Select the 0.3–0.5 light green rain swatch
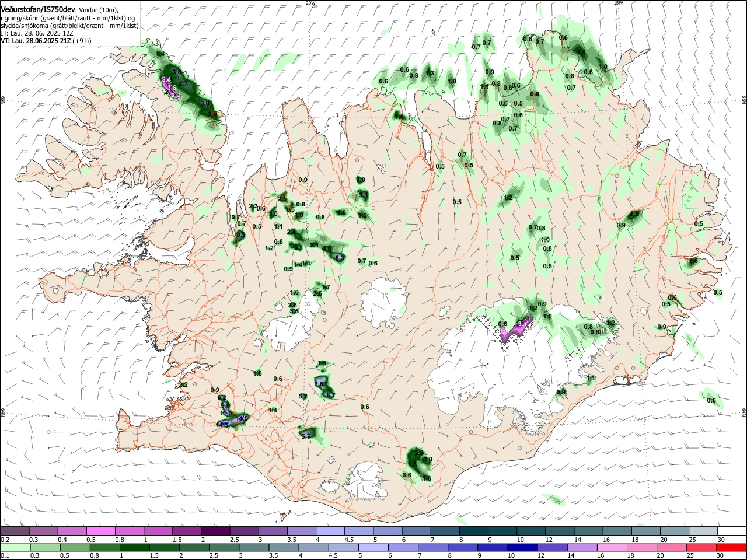 point(44,547)
